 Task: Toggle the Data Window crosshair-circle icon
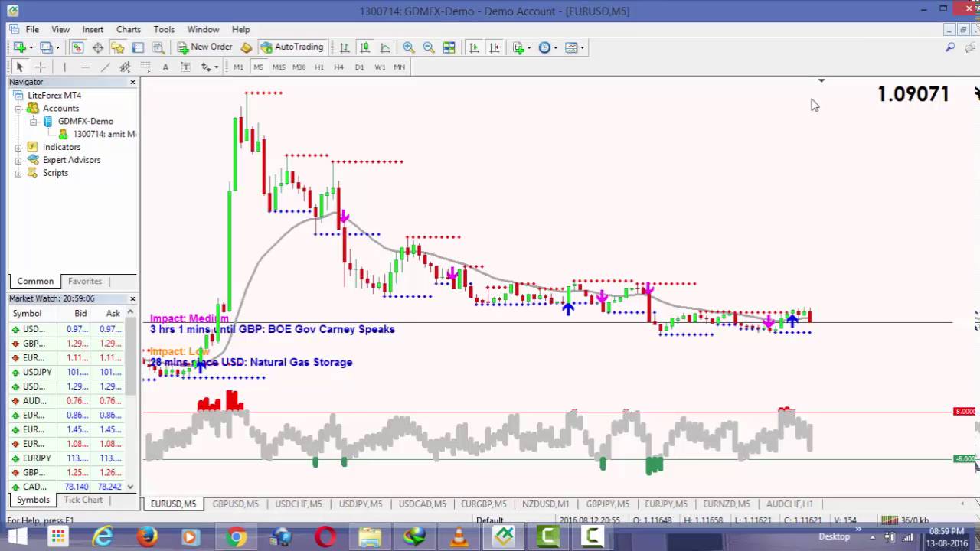(x=98, y=47)
